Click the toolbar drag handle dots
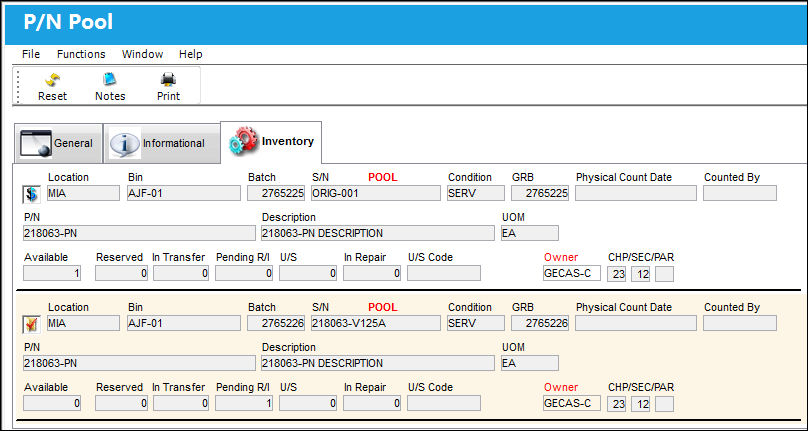Image resolution: width=808 pixels, height=431 pixels. tap(19, 86)
